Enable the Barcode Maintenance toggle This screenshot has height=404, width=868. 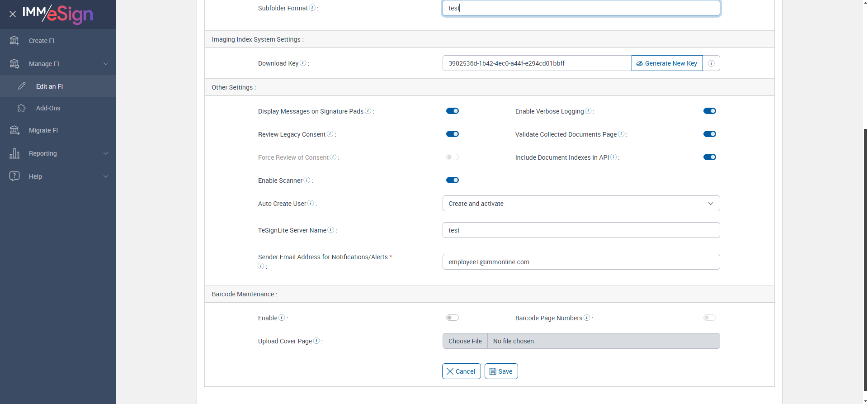point(453,318)
